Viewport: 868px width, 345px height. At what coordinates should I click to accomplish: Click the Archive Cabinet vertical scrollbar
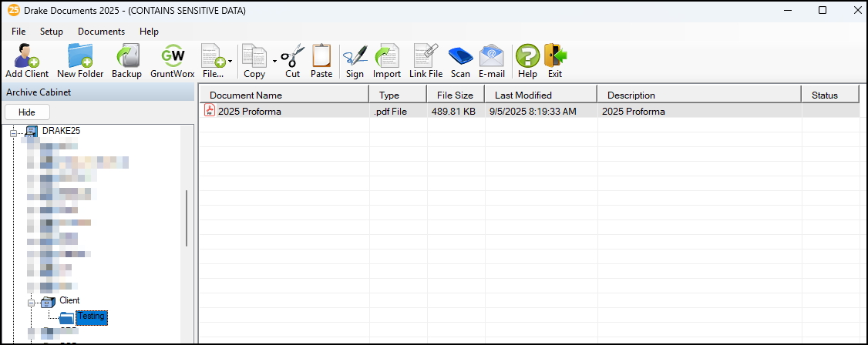pyautogui.click(x=187, y=218)
